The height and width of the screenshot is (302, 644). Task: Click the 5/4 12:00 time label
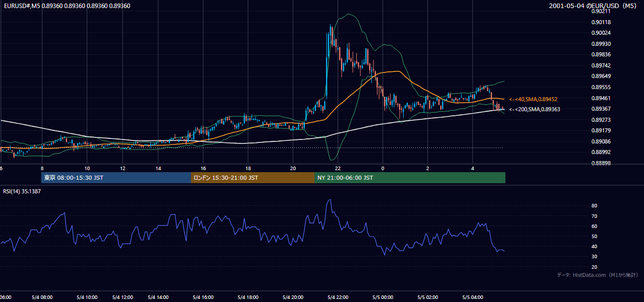pyautogui.click(x=122, y=297)
